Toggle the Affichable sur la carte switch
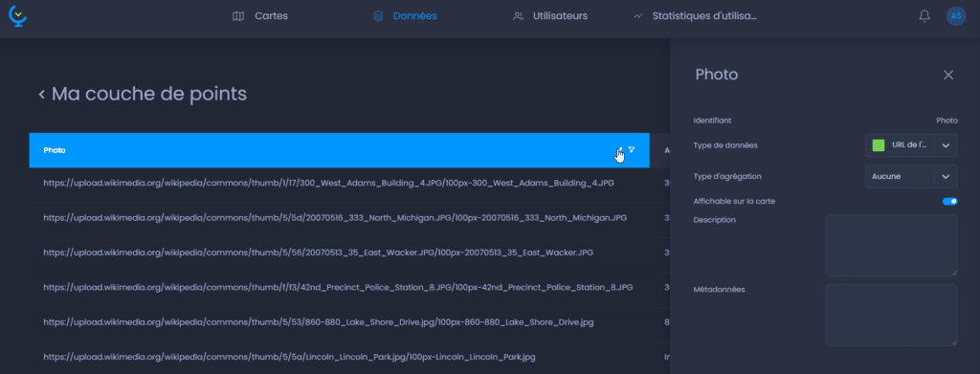This screenshot has width=980, height=374. pos(950,201)
